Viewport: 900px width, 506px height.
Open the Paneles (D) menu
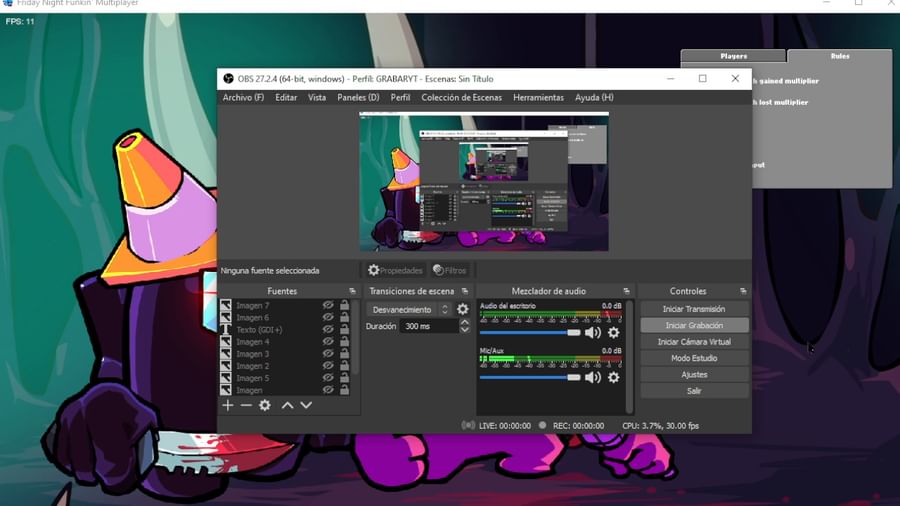coord(358,98)
